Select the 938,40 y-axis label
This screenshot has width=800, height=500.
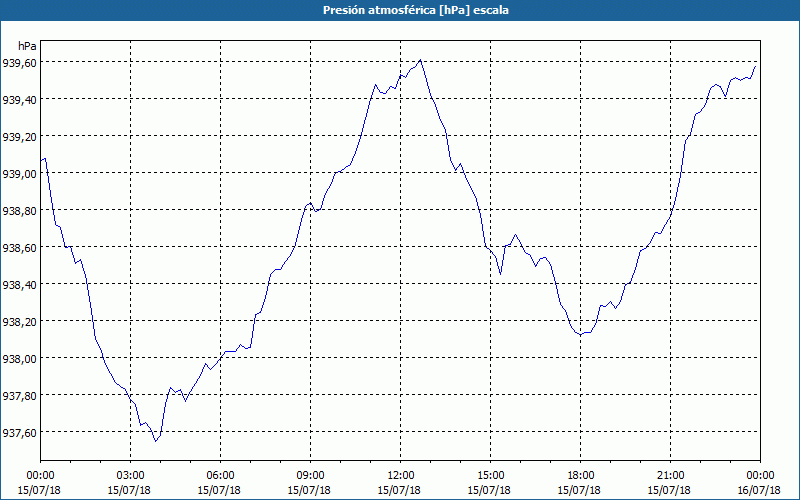tap(19, 285)
